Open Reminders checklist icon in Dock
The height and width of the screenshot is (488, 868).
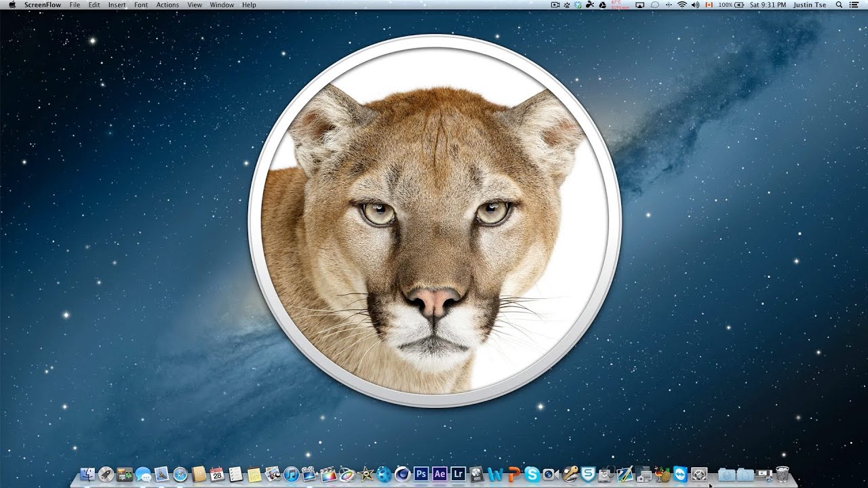(x=235, y=474)
